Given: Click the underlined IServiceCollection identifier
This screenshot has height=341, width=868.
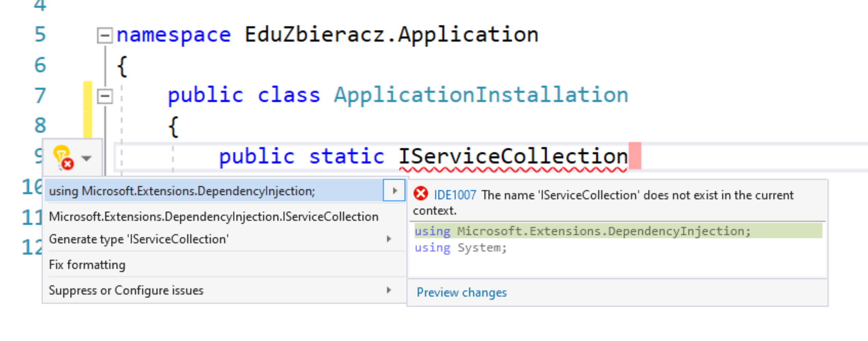Looking at the screenshot, I should 513,157.
